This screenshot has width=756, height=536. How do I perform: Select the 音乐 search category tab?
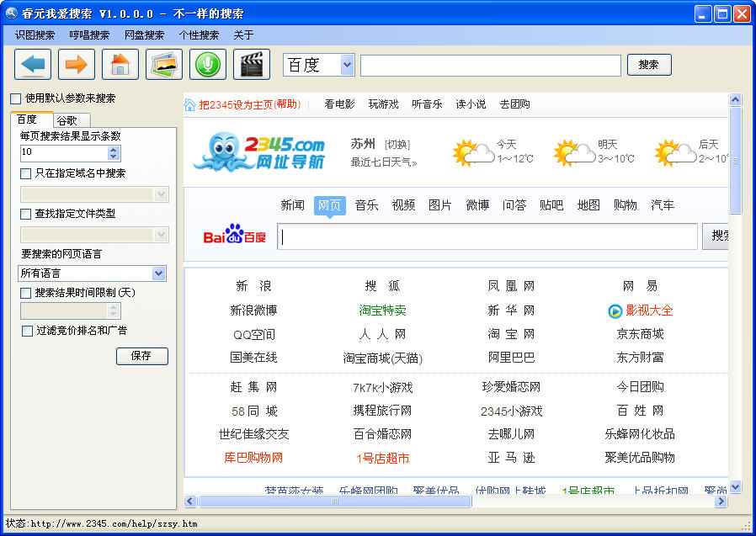point(366,205)
